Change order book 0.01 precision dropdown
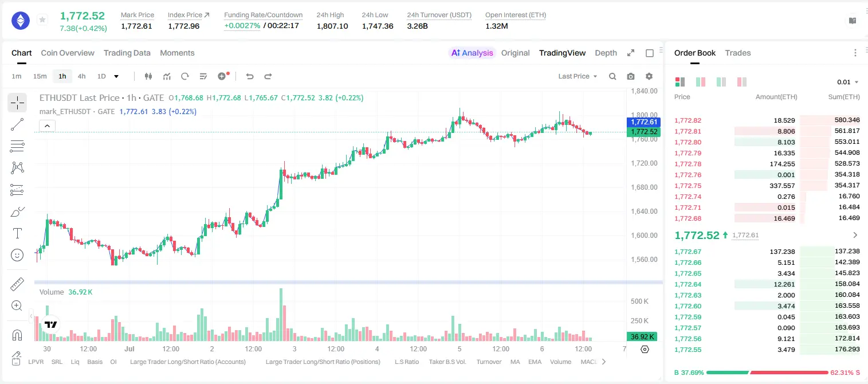The width and height of the screenshot is (868, 384). (848, 82)
